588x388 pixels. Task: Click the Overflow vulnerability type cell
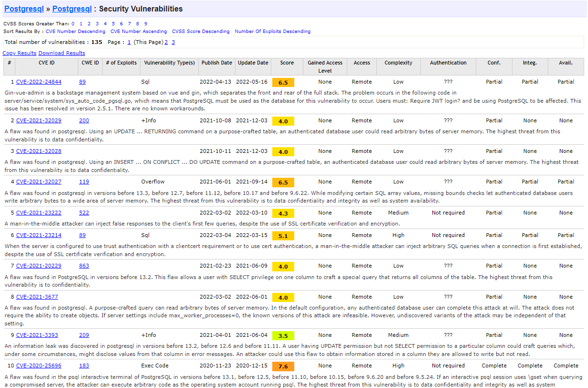(153, 182)
